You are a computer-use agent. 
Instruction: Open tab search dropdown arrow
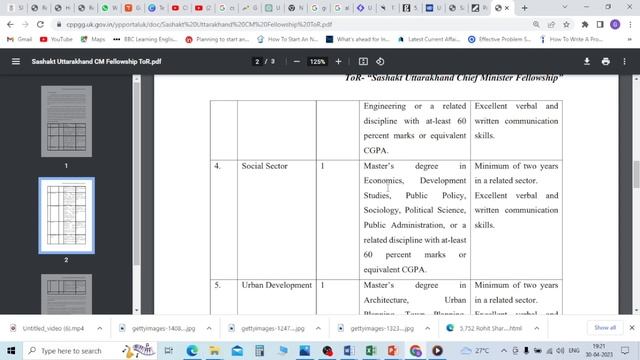click(564, 7)
